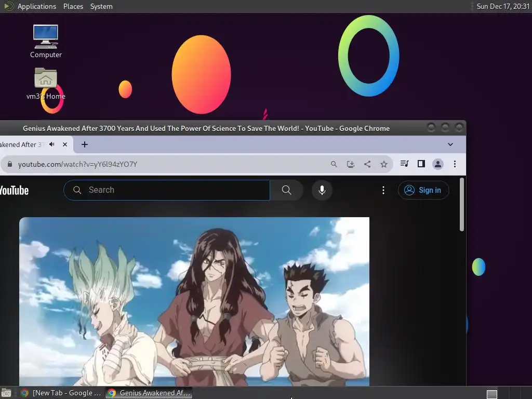Search with your voice microphone button
Screen dimensions: 532x399
pos(322,190)
